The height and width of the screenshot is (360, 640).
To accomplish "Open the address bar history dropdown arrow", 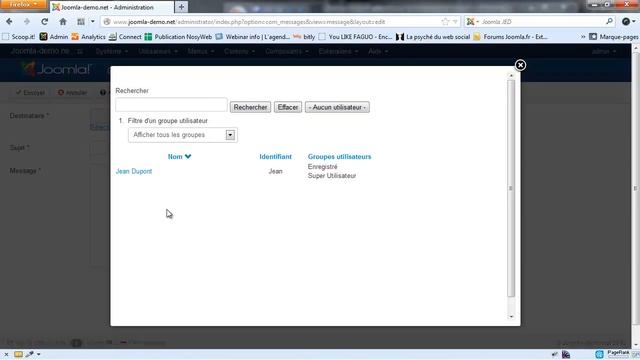I will (455, 22).
